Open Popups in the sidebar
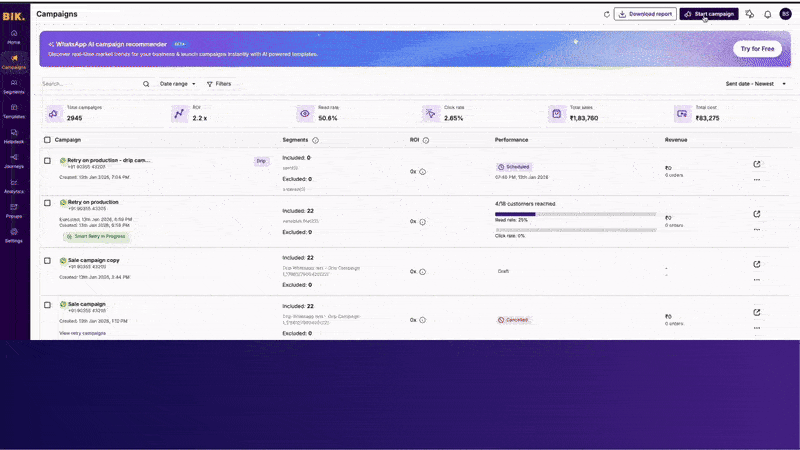 pyautogui.click(x=14, y=211)
